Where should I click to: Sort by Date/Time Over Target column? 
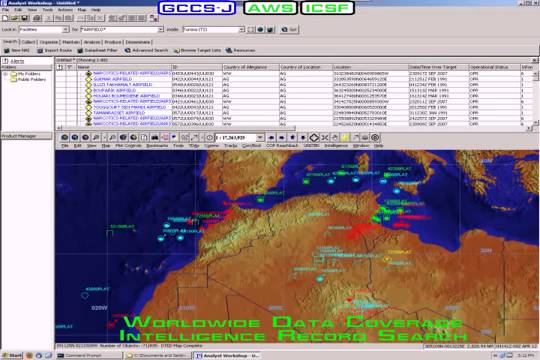coord(438,67)
